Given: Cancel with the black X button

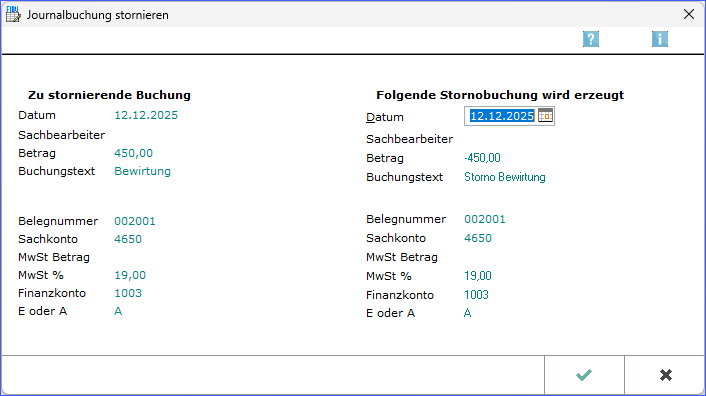Looking at the screenshot, I should coord(665,375).
